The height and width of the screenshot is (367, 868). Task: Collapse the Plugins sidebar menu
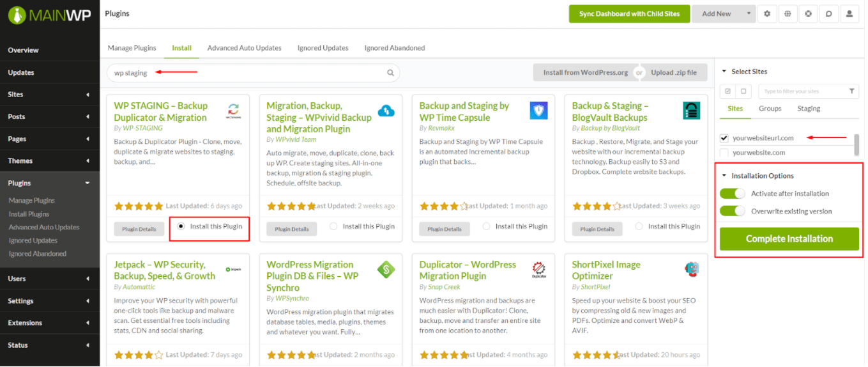click(88, 183)
